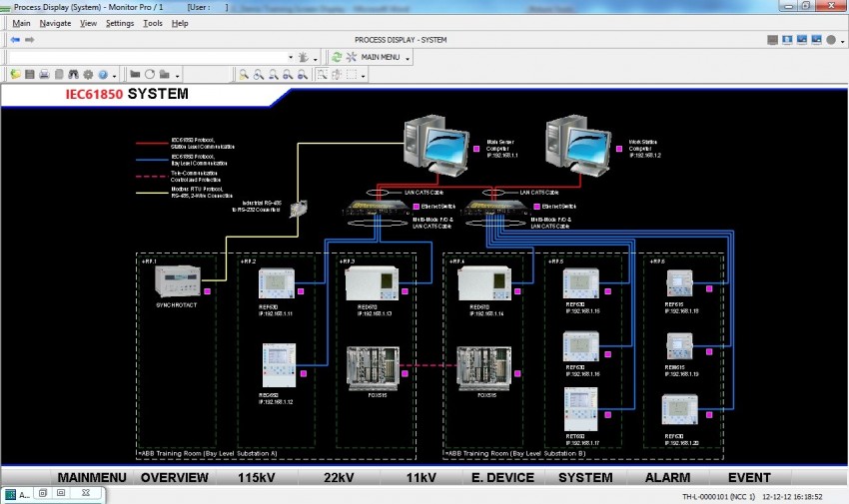This screenshot has width=849, height=504.
Task: Click the Main Server Computer image
Action: click(435, 145)
